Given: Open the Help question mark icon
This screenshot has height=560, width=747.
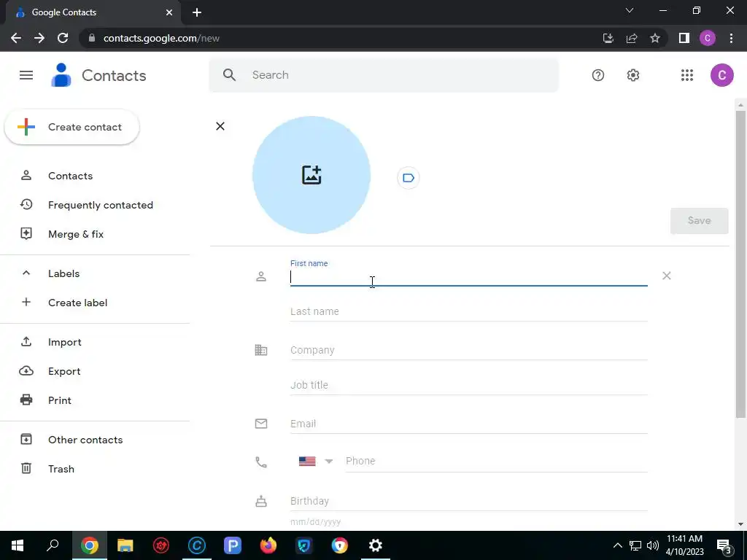Looking at the screenshot, I should click(x=598, y=75).
